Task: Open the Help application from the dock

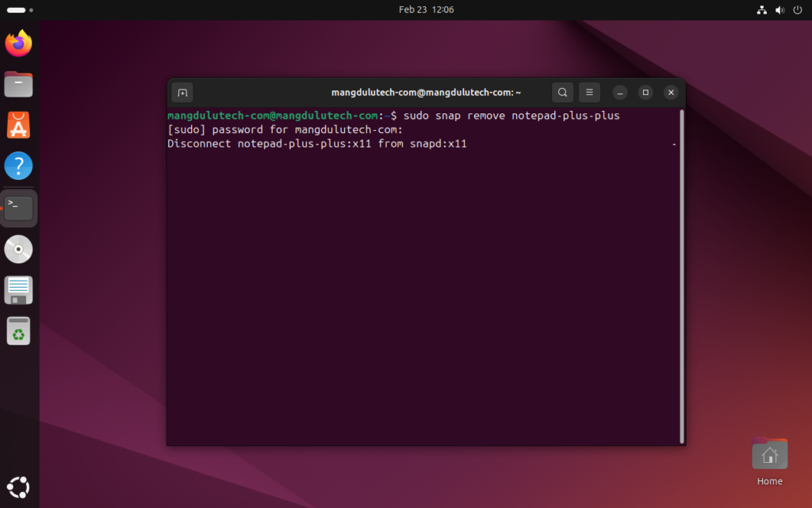Action: click(18, 166)
